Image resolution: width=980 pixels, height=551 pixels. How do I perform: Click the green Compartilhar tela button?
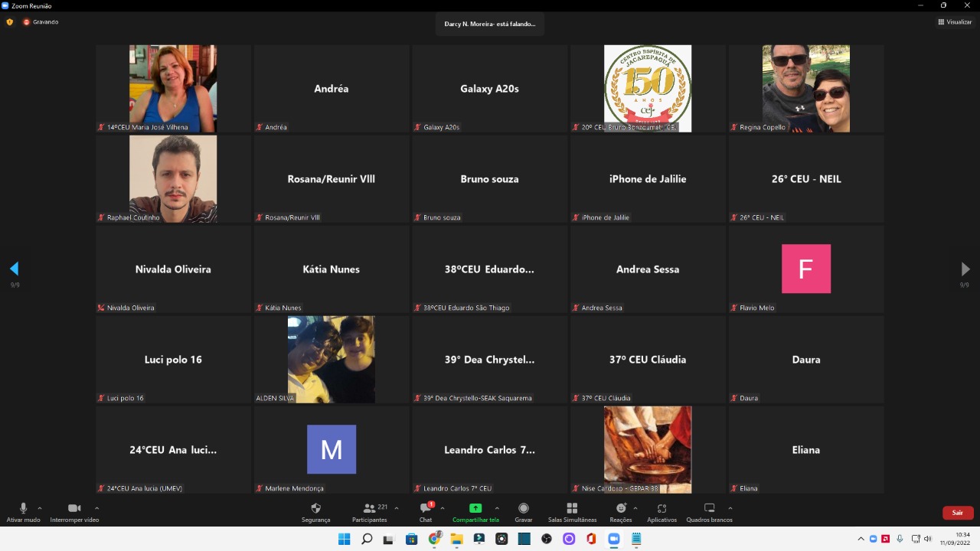[x=475, y=511]
